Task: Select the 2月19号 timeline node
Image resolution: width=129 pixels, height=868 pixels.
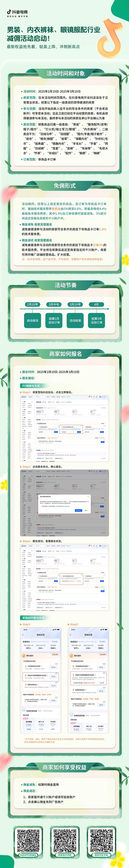Action: [33, 305]
